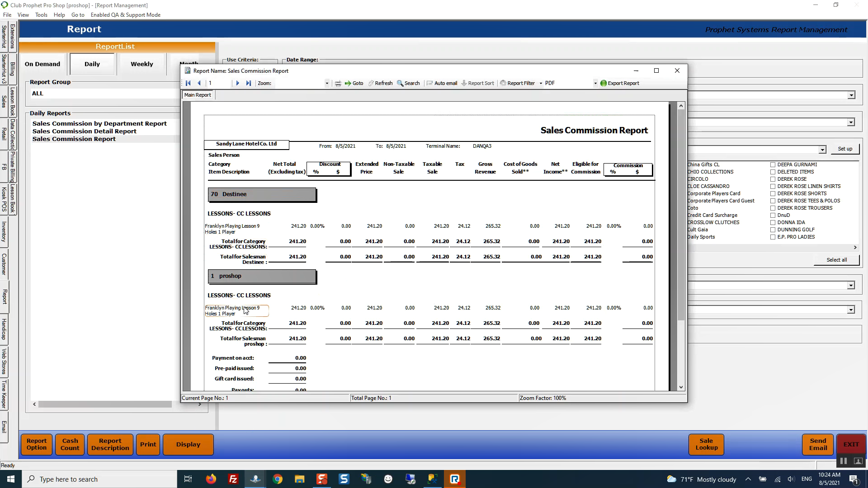This screenshot has width=868, height=488.
Task: Click the next page arrow
Action: click(237, 83)
